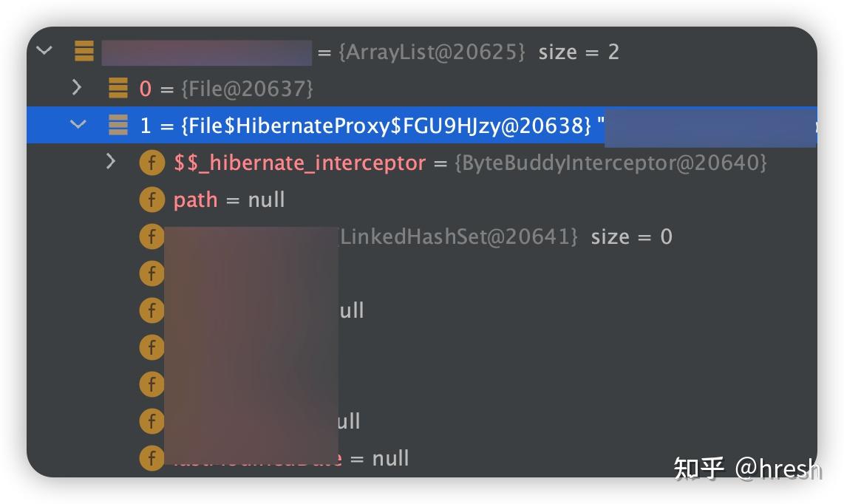
Task: Select the File$HibernateProxy$FGU9HJzy@20638 row
Action: [422, 125]
